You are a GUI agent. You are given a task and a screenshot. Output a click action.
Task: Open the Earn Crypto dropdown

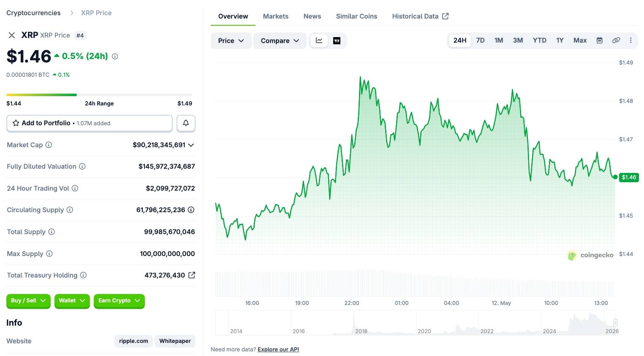tap(119, 301)
